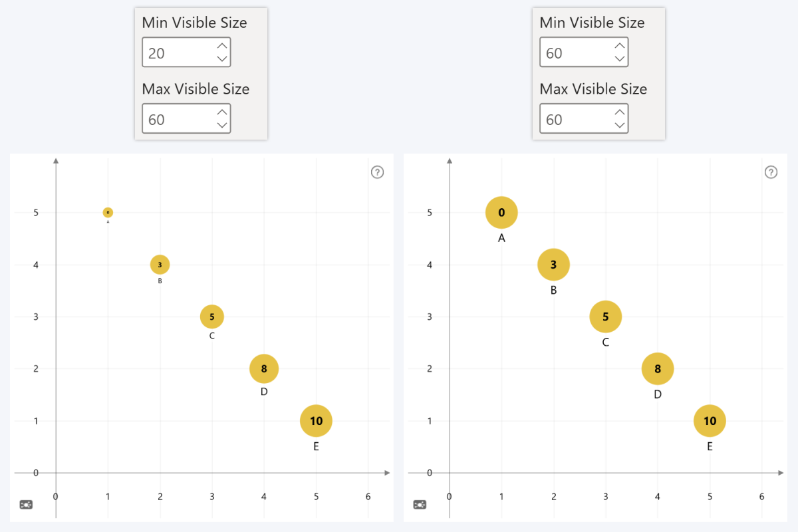This screenshot has width=798, height=532.
Task: Select the tiny bubble A in left chart
Action: (108, 212)
